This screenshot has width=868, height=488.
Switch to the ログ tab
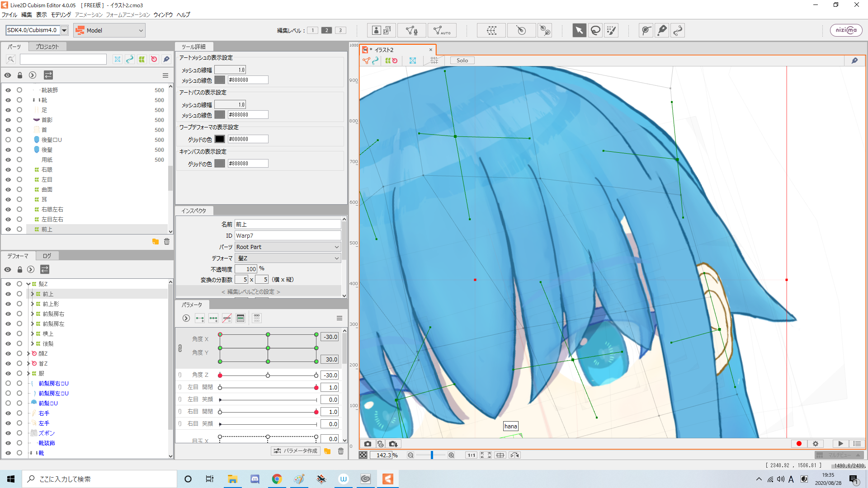pyautogui.click(x=47, y=256)
